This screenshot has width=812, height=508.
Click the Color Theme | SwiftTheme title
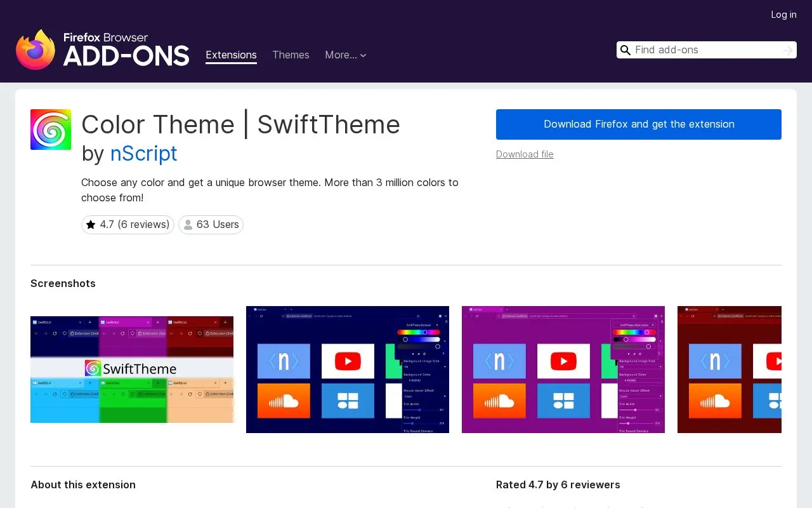(240, 124)
